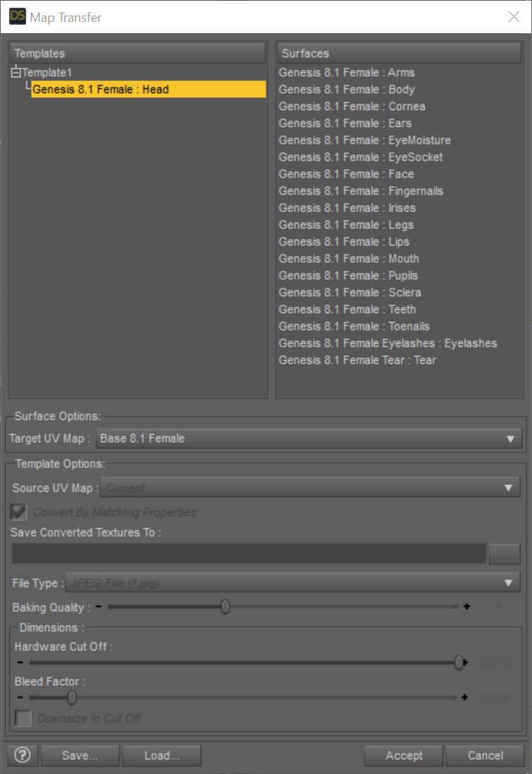Select Genesis 8.1 Female : Head template
The height and width of the screenshot is (774, 532).
click(x=149, y=90)
